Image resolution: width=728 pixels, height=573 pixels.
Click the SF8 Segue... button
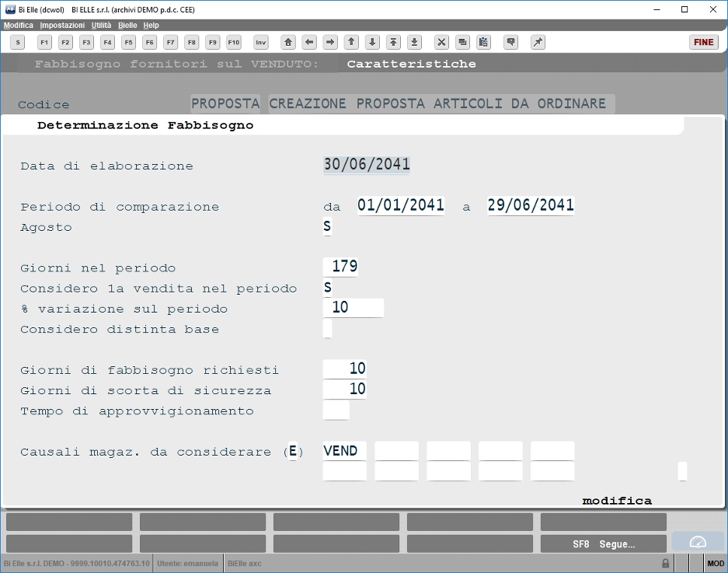(603, 544)
